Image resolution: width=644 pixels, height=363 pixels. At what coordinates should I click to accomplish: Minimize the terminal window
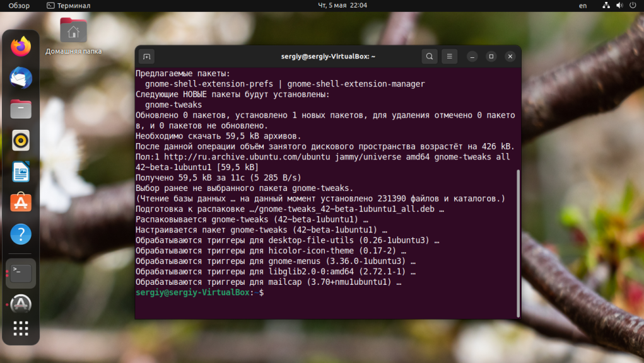(x=472, y=57)
